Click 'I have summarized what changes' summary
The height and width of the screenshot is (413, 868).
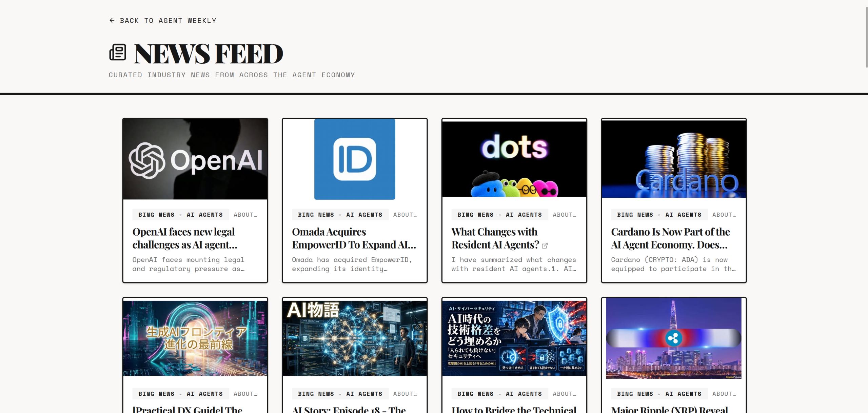coord(514,264)
